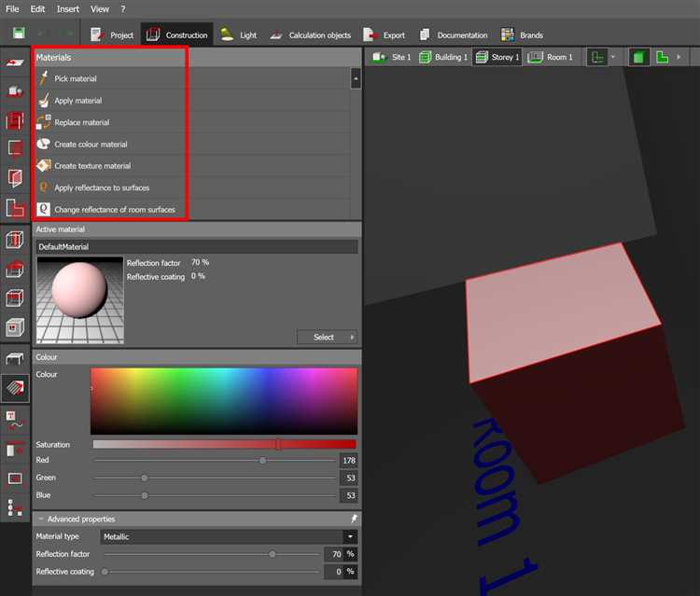Collapse the Advanced properties section

41,519
